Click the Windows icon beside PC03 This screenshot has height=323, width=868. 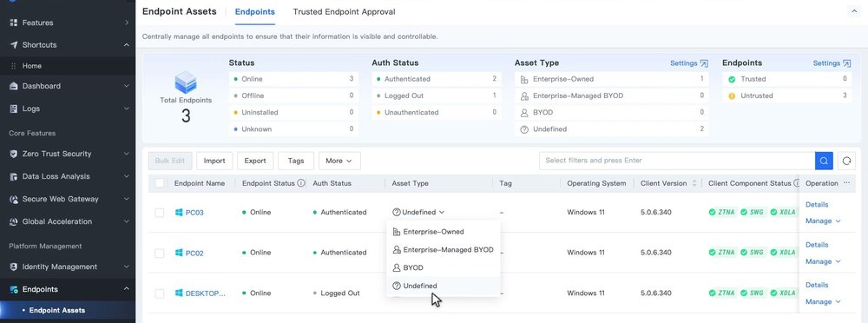pos(179,212)
